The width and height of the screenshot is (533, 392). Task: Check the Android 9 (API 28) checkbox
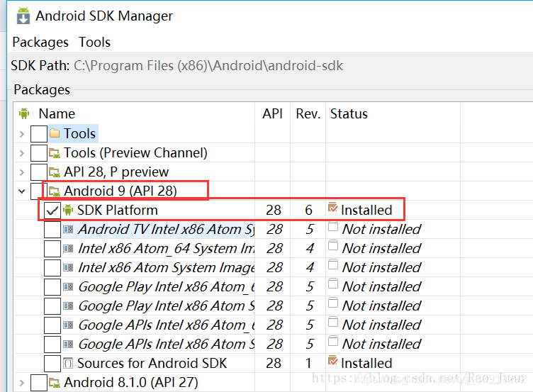coord(36,191)
